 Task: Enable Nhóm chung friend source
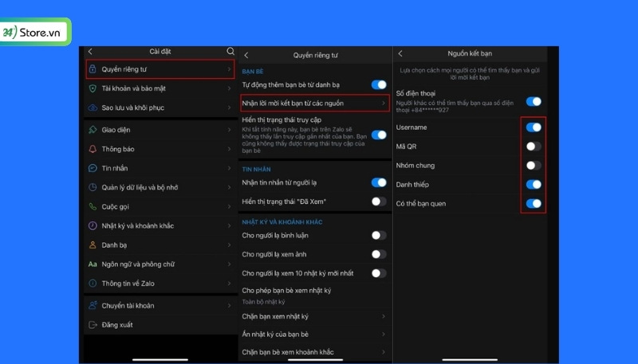(x=534, y=166)
